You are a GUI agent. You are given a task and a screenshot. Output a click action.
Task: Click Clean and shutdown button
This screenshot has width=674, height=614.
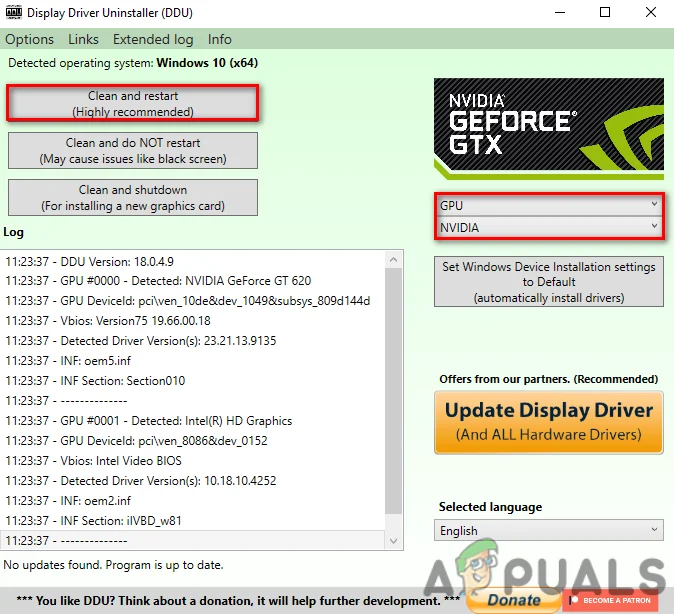(133, 197)
